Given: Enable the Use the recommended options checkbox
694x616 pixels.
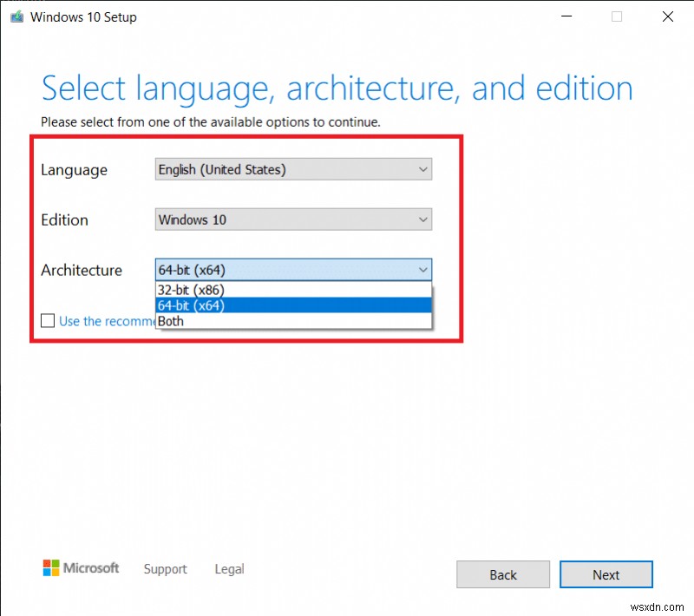Looking at the screenshot, I should [48, 321].
